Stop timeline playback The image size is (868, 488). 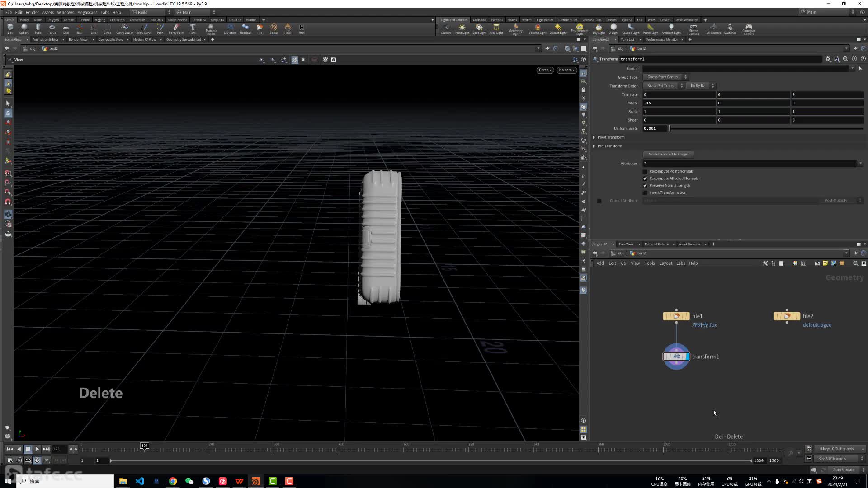[x=28, y=449]
